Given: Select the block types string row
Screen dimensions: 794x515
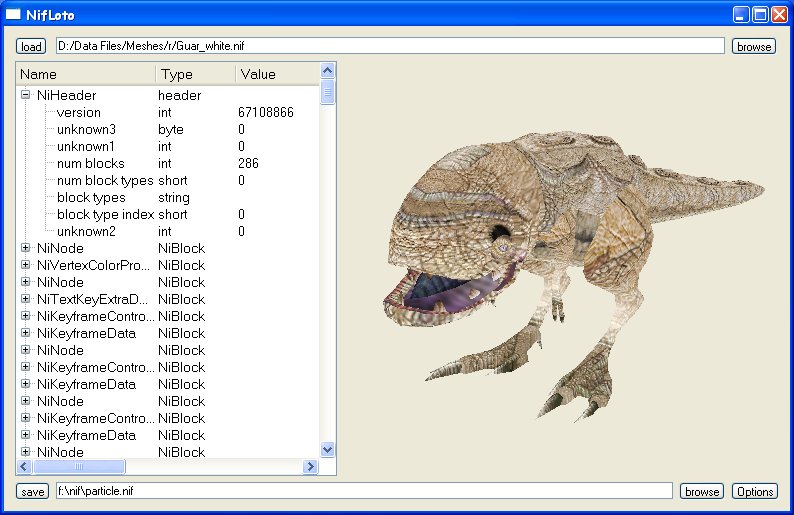Looking at the screenshot, I should tap(168, 197).
